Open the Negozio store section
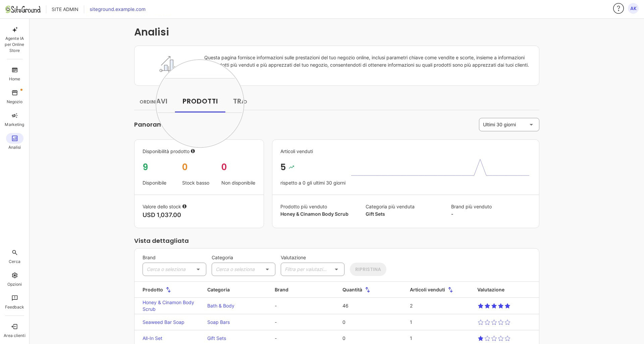Viewport: 644px width, 344px height. click(14, 97)
